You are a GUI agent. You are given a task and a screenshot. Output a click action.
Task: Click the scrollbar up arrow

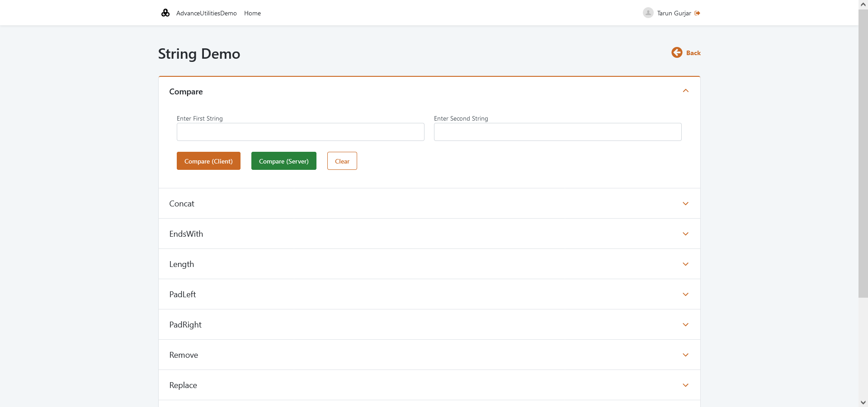pyautogui.click(x=863, y=4)
